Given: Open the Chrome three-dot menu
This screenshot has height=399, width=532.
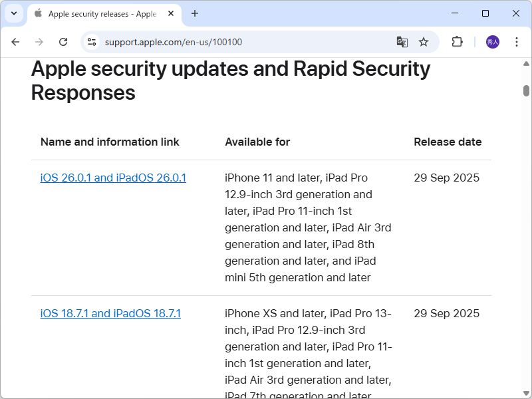Looking at the screenshot, I should (x=517, y=41).
